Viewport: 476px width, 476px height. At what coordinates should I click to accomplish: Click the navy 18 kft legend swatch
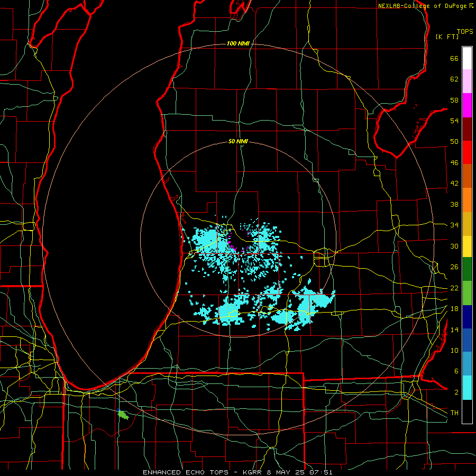(467, 317)
